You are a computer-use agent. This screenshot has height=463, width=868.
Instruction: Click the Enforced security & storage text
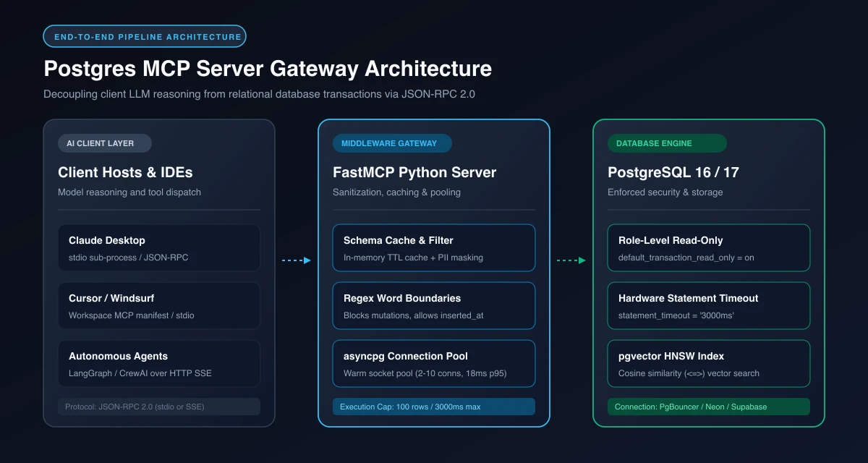coord(665,192)
